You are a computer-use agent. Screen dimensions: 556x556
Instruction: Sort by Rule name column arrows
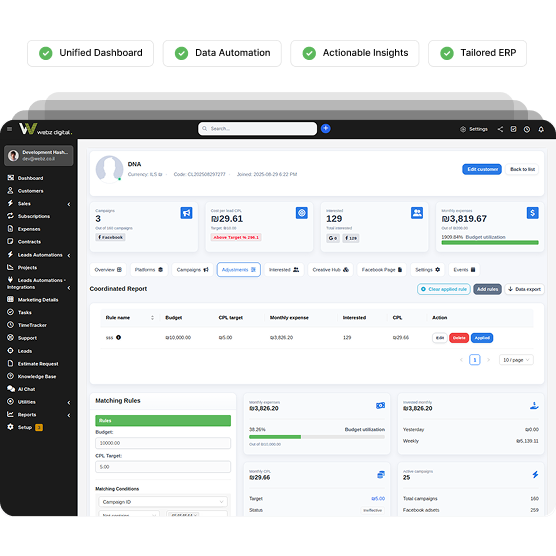click(152, 317)
